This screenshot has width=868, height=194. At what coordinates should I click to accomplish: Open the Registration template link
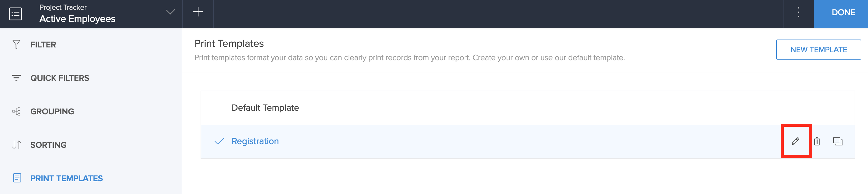click(255, 141)
